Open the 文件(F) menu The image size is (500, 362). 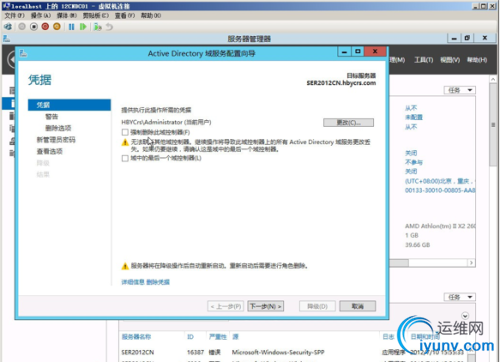[x=14, y=15]
